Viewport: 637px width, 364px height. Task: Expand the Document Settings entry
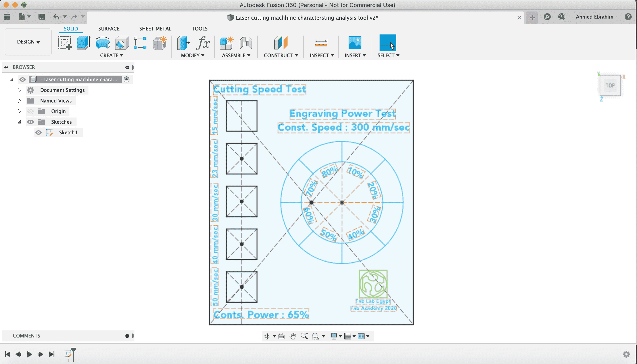19,90
